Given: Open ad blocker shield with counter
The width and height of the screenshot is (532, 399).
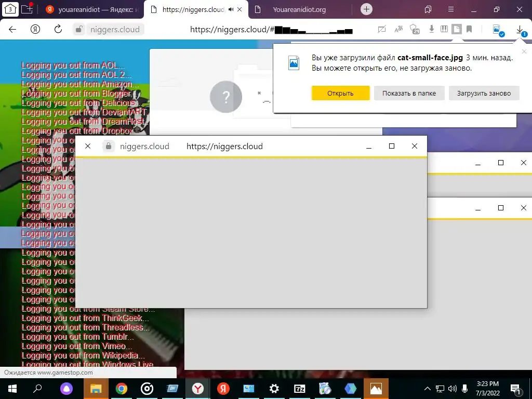Looking at the screenshot, I should click(415, 30).
